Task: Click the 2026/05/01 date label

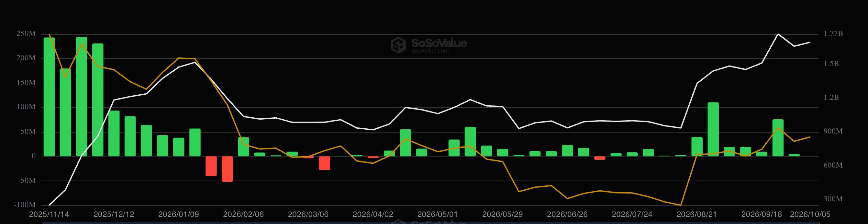Action: (x=437, y=215)
